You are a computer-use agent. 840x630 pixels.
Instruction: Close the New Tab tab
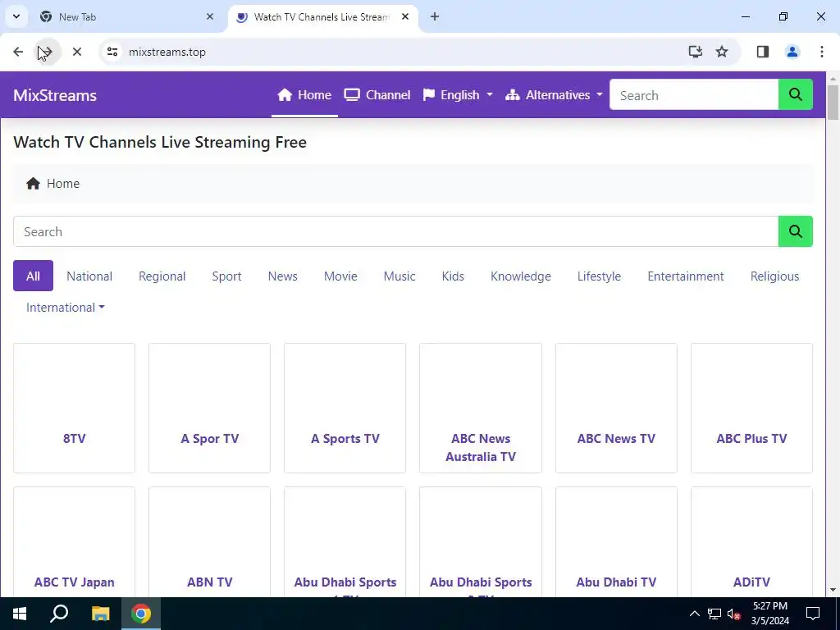[210, 16]
